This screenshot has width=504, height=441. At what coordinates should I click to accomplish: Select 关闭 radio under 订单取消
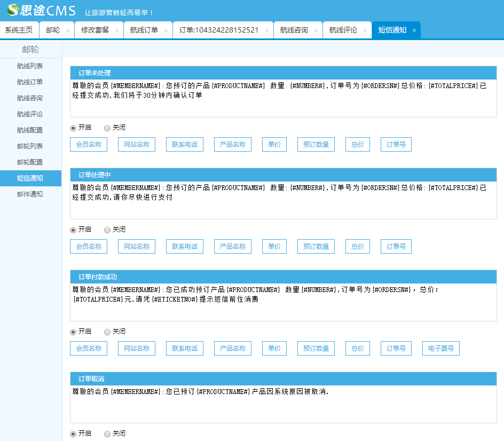(x=107, y=434)
